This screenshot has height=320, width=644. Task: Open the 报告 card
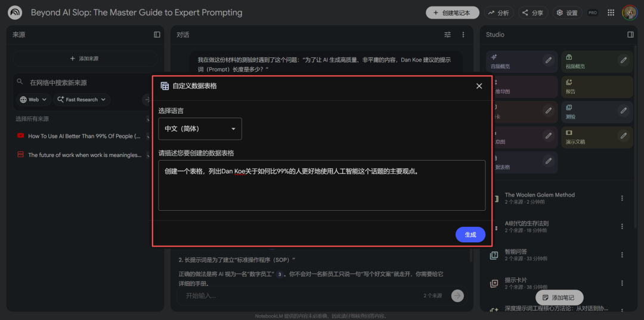point(597,87)
